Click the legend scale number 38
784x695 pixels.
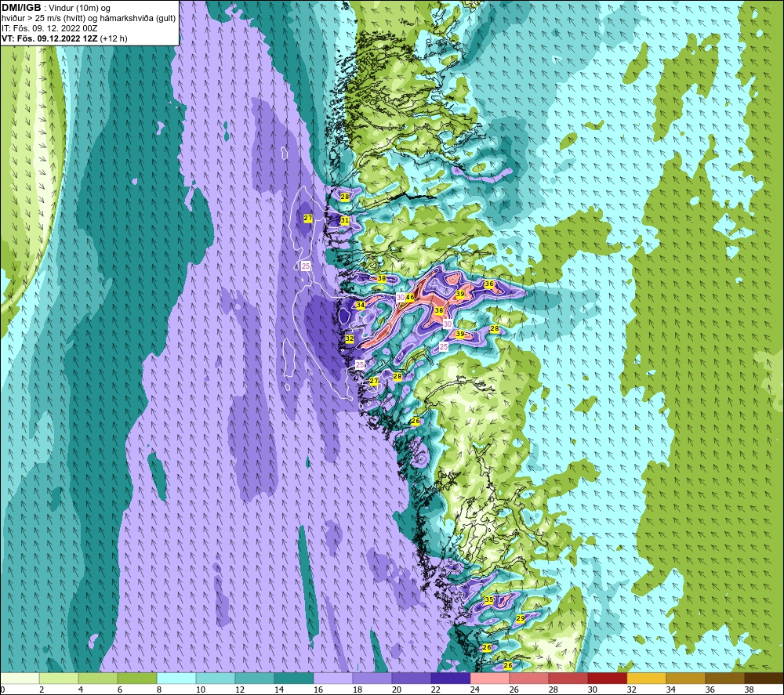(750, 690)
